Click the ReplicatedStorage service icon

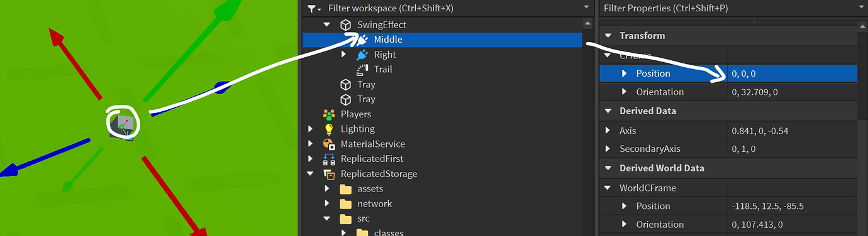tap(328, 174)
